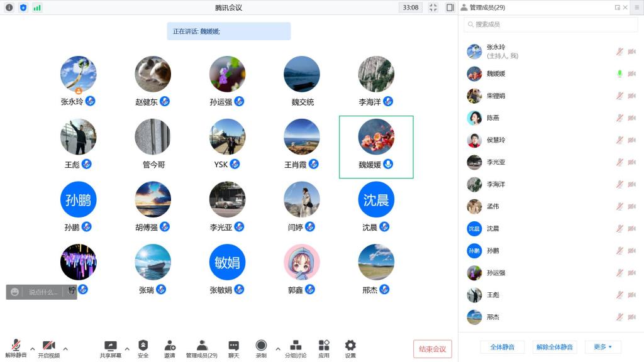The height and width of the screenshot is (362, 644).
Task: Open the Apps (应用) icon
Action: pos(324,346)
